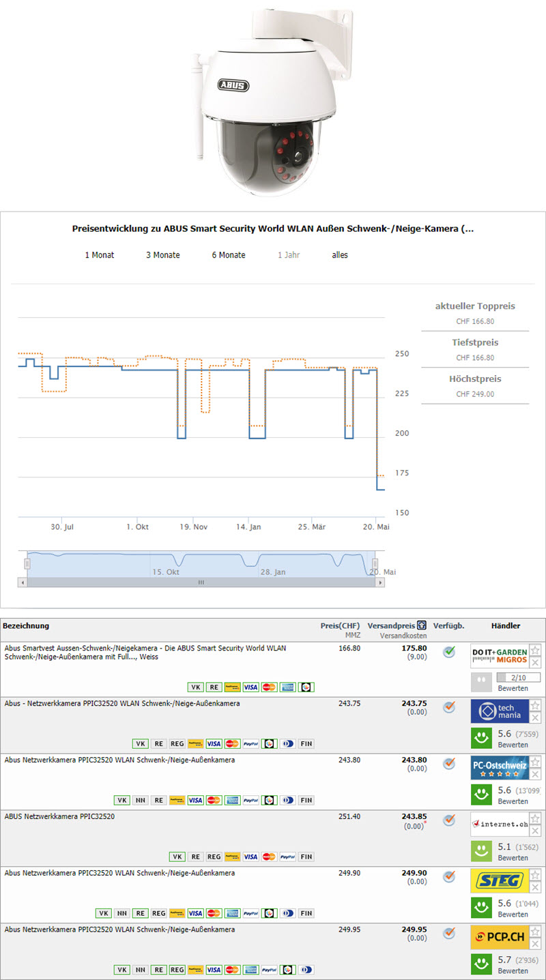
Task: Click Bewerten under PC-Ostschweiz
Action: coord(513,801)
